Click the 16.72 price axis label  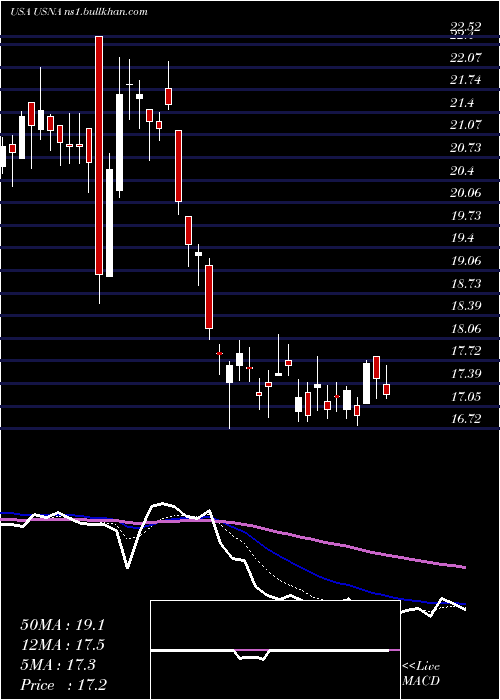466,419
